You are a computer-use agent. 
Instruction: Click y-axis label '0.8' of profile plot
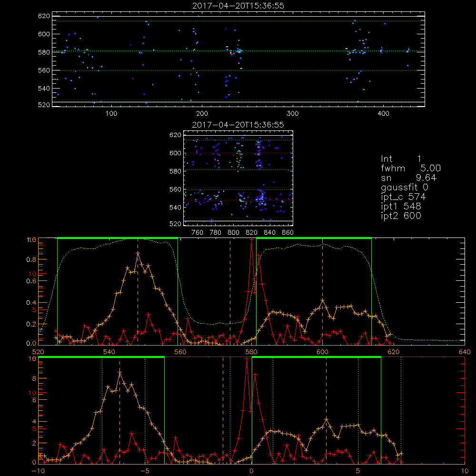pos(31,259)
